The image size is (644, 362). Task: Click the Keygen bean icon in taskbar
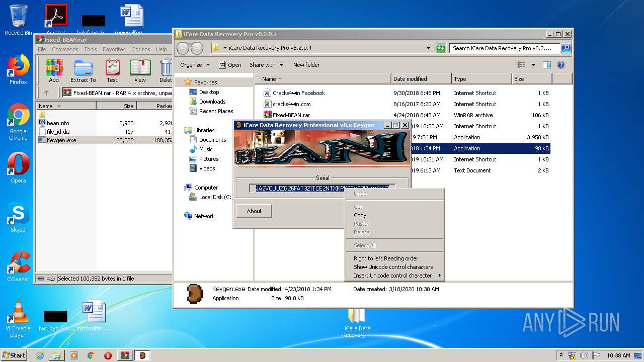point(142,355)
